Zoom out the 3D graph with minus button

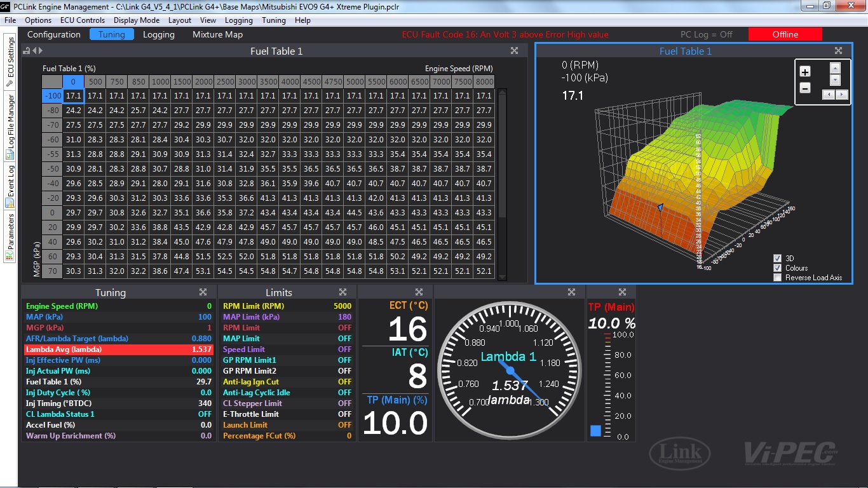click(x=805, y=88)
